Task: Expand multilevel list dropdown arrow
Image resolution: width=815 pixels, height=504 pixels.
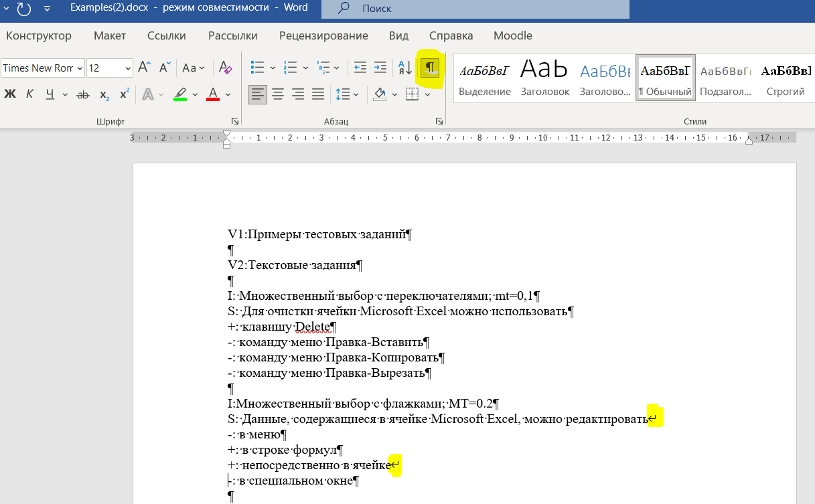Action: click(x=336, y=68)
